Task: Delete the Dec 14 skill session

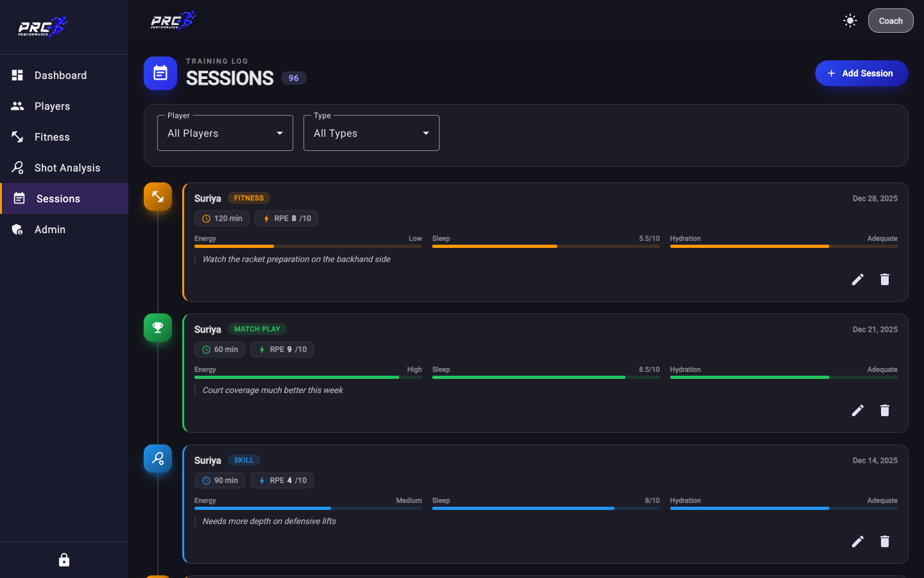Action: 885,541
